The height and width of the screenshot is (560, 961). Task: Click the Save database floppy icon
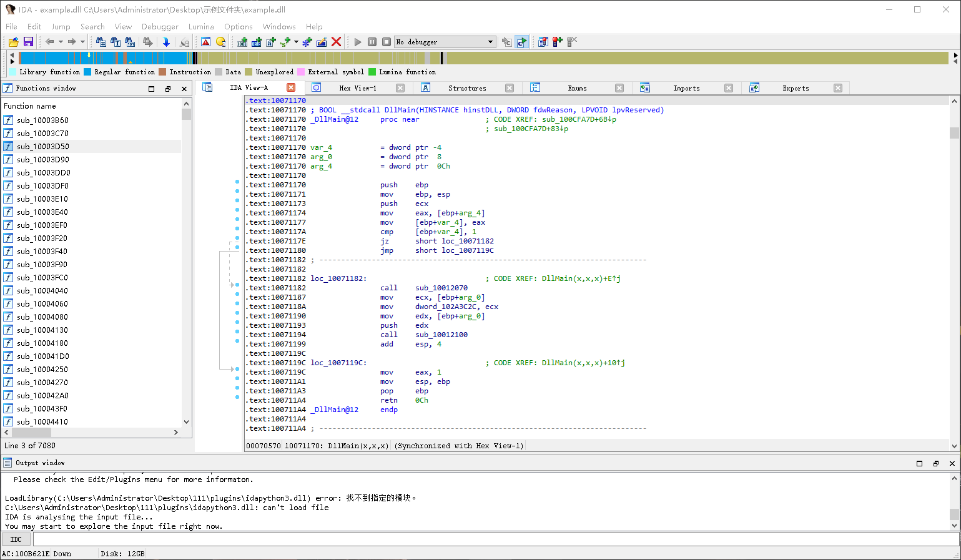tap(28, 42)
